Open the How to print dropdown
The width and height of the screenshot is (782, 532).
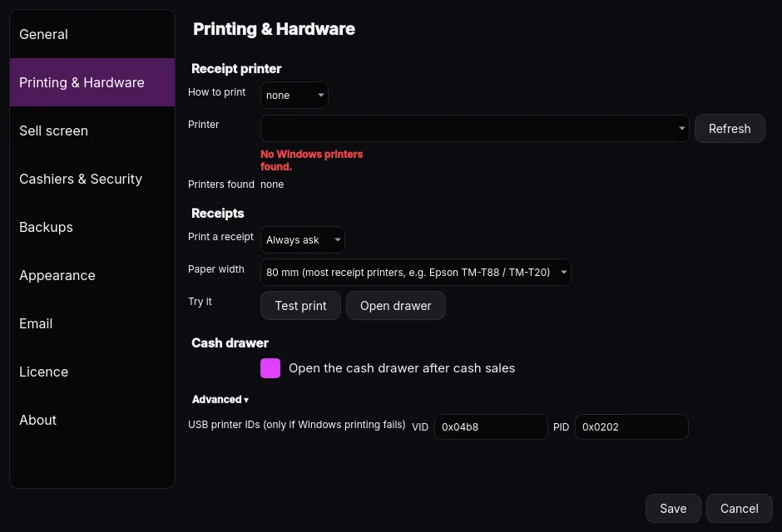click(x=294, y=95)
